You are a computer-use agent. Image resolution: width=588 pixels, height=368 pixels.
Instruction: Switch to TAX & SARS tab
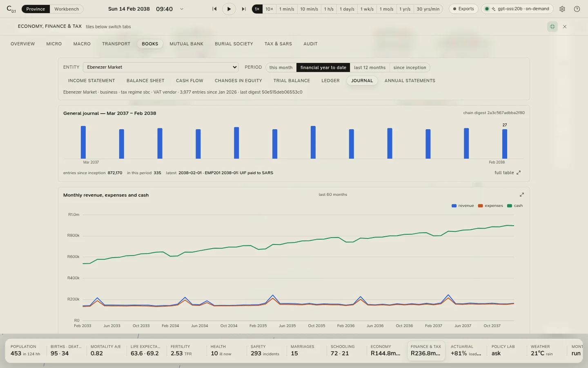tap(278, 44)
